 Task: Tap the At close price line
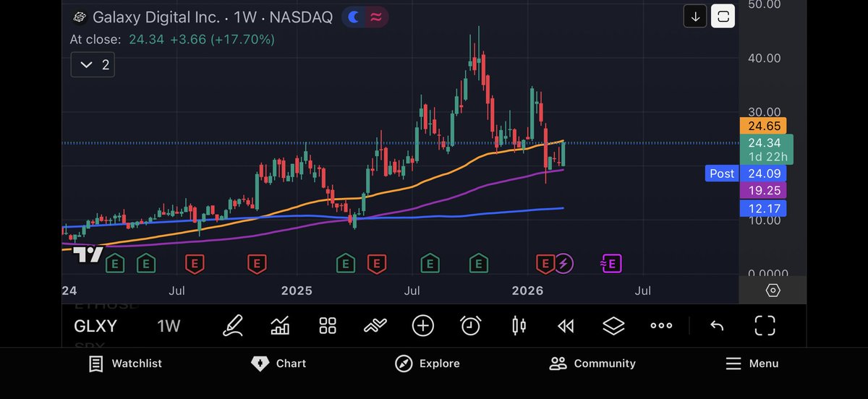(x=172, y=39)
